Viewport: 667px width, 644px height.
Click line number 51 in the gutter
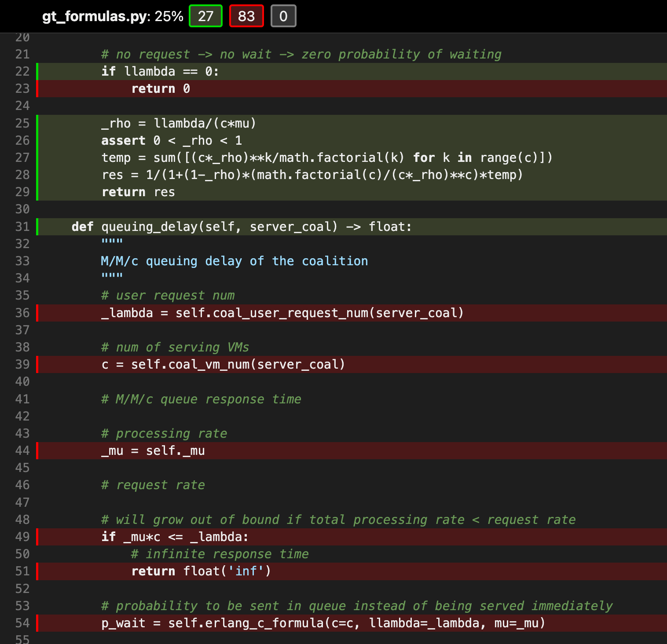click(22, 571)
